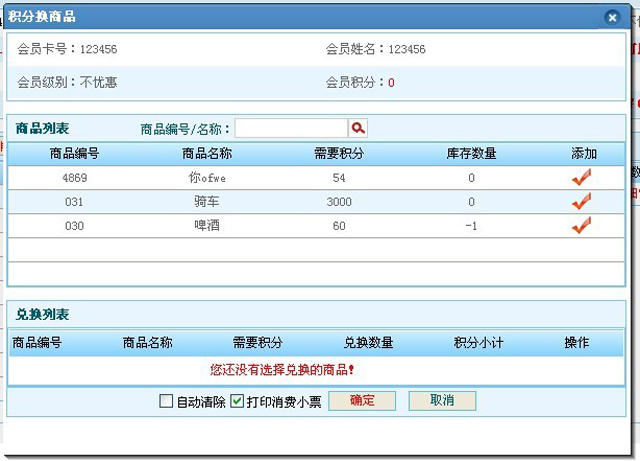The height and width of the screenshot is (461, 640).
Task: Add 啤酒 using its checkmark icon
Action: point(581,225)
